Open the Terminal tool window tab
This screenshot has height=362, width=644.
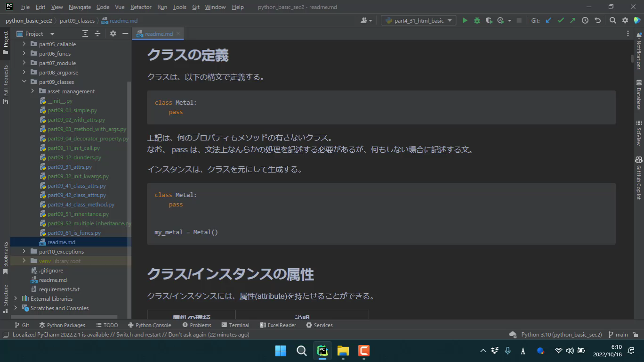pos(235,325)
